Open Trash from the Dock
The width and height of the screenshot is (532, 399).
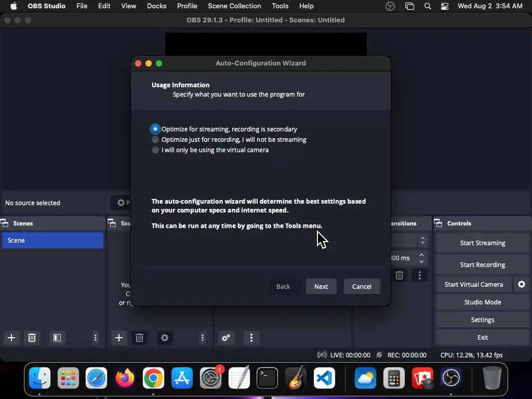tap(491, 378)
